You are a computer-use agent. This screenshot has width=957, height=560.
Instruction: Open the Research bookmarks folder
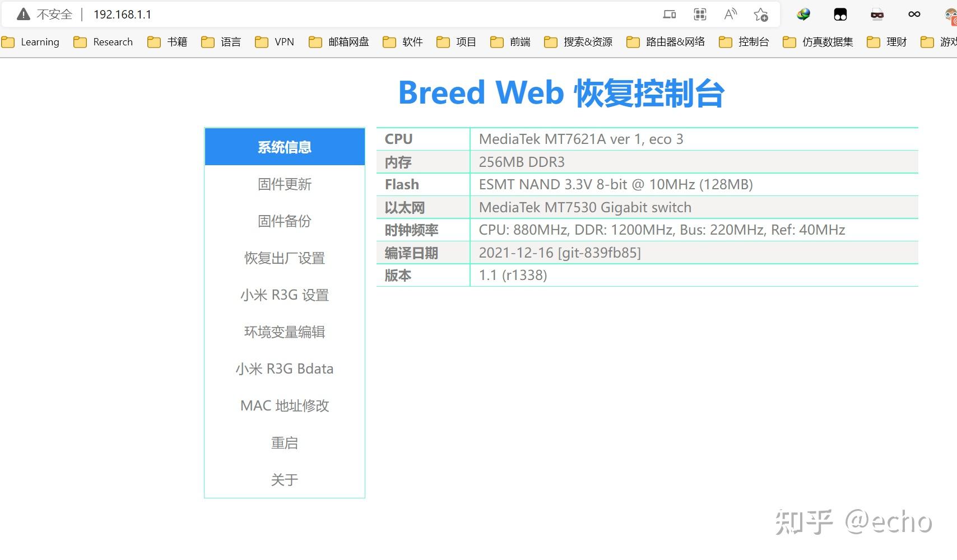(103, 42)
